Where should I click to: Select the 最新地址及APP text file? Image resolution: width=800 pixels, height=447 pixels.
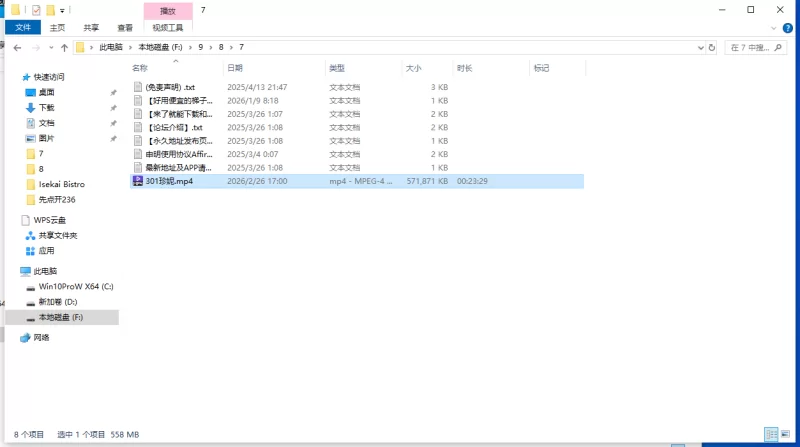coord(179,167)
